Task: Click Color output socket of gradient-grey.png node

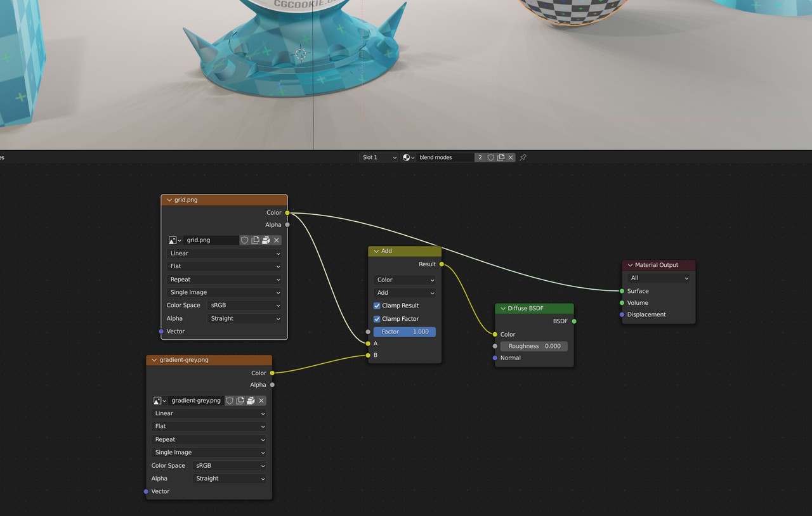Action: click(272, 373)
